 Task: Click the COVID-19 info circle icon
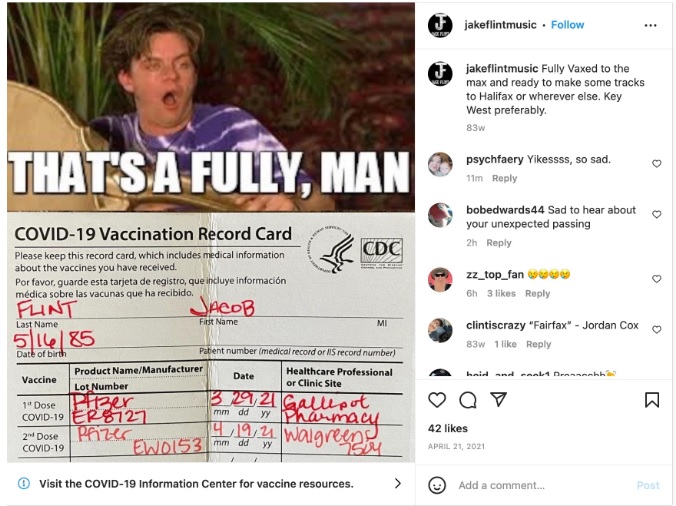coord(24,483)
